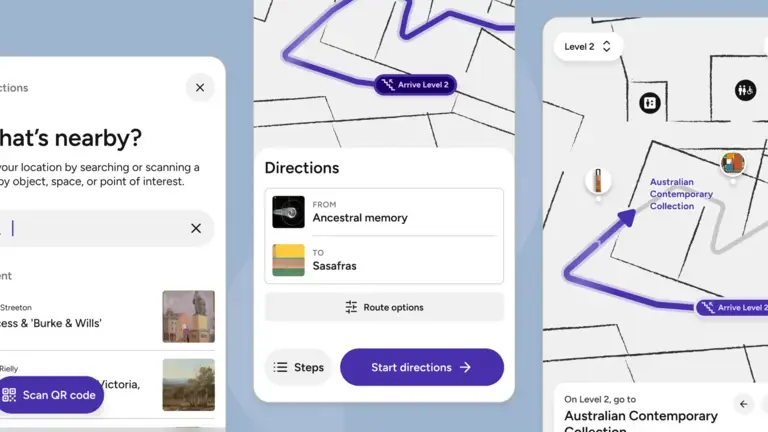Select the Sasafras destination row
This screenshot has height=432, width=768.
point(384,260)
